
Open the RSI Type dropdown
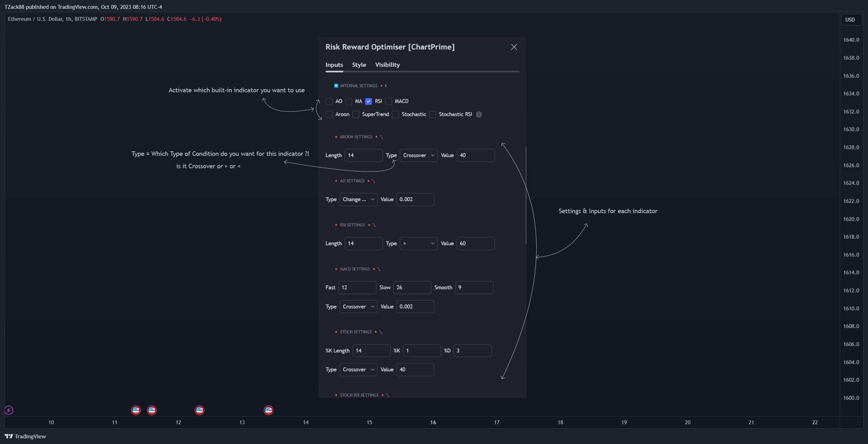pos(419,243)
